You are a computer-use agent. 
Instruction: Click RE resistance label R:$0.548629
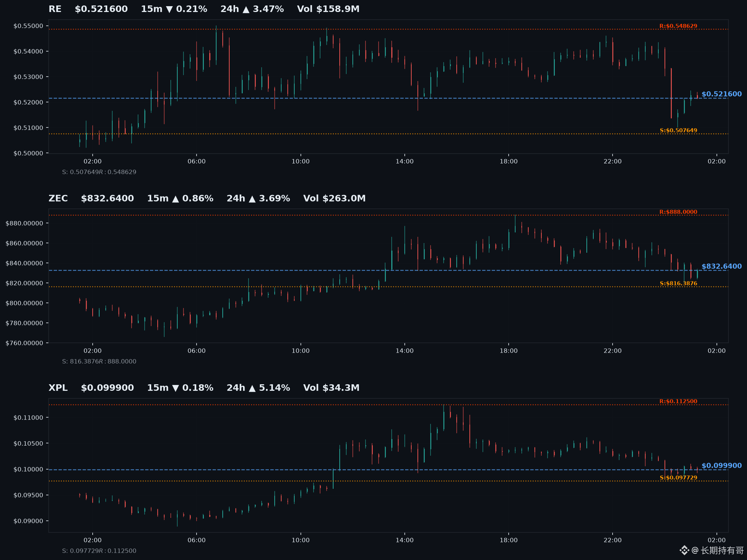coord(678,26)
